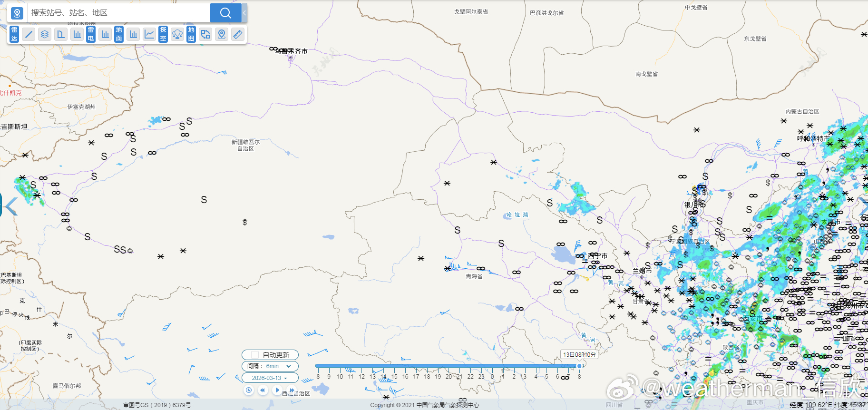
Task: Jump to hour 10 on the timeline
Action: click(340, 376)
